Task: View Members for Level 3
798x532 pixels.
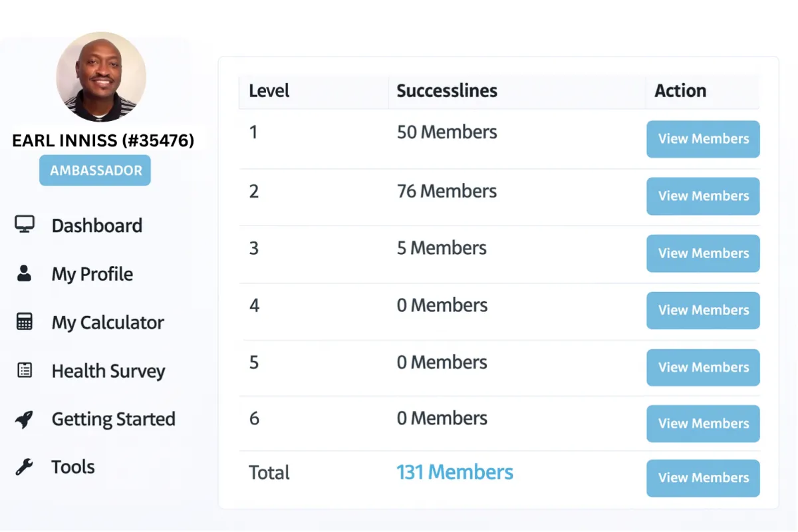Action: pos(703,253)
